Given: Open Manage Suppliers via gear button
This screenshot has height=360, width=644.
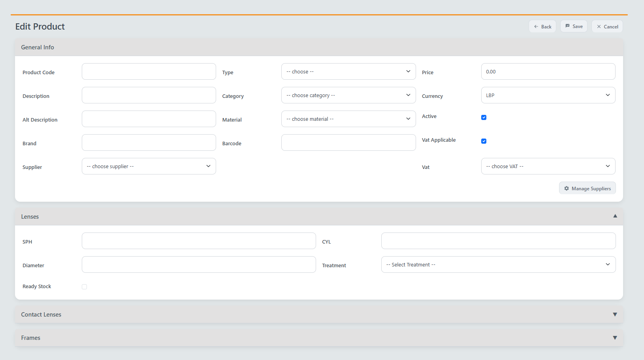Looking at the screenshot, I should (587, 188).
